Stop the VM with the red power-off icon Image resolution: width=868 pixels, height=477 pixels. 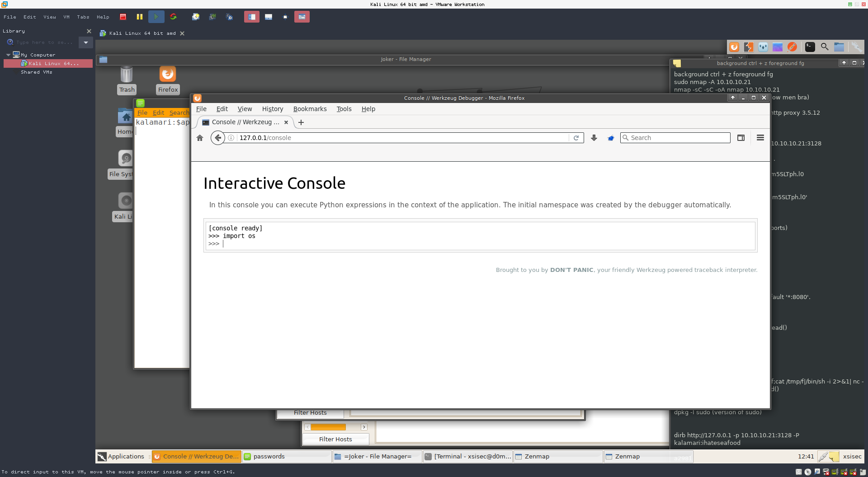pos(123,17)
